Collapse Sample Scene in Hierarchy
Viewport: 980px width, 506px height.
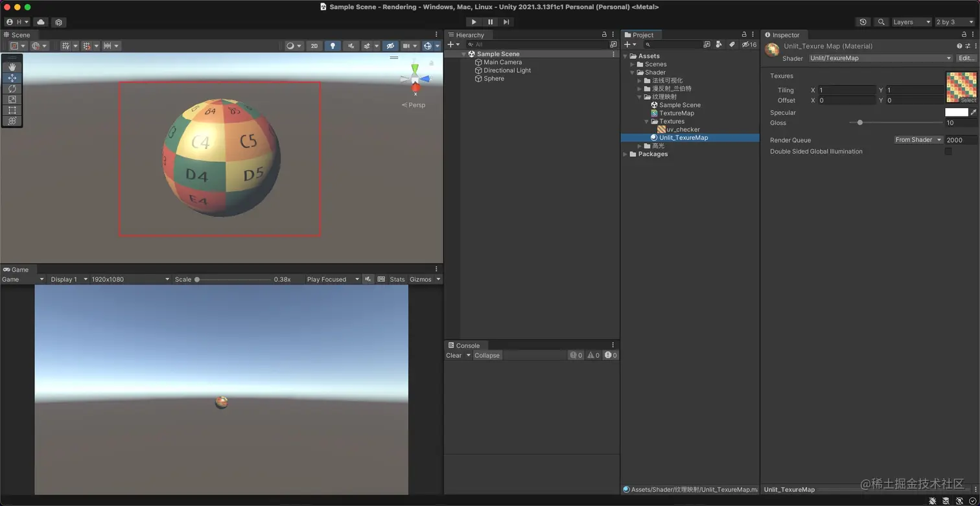coord(463,54)
